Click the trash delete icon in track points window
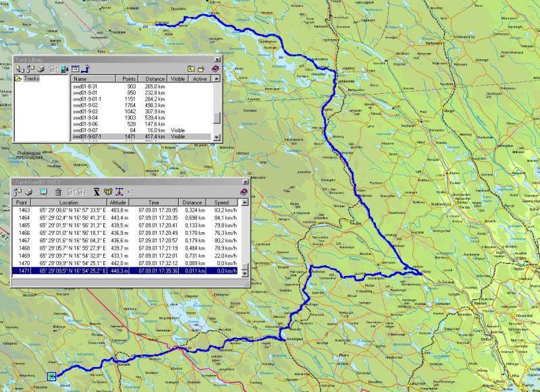Screen dimensions: 540x392 tap(58, 192)
